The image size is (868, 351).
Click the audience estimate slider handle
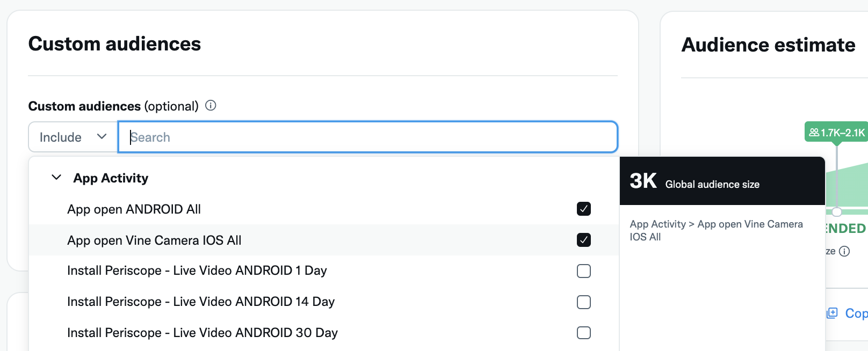(837, 212)
